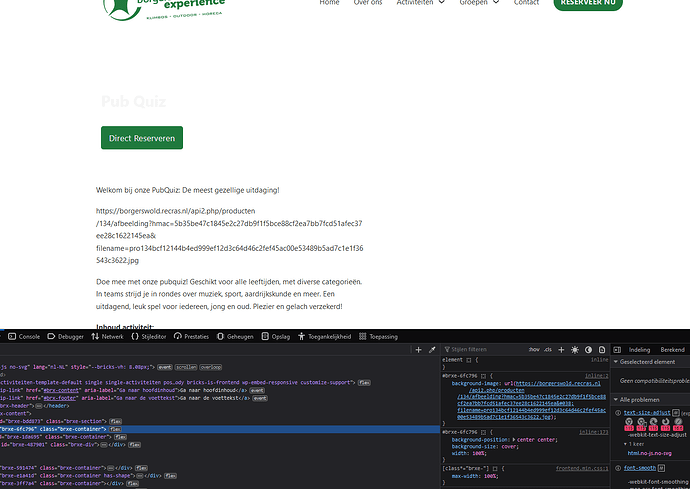Click selector highlighter icon in element rule

(x=469, y=360)
